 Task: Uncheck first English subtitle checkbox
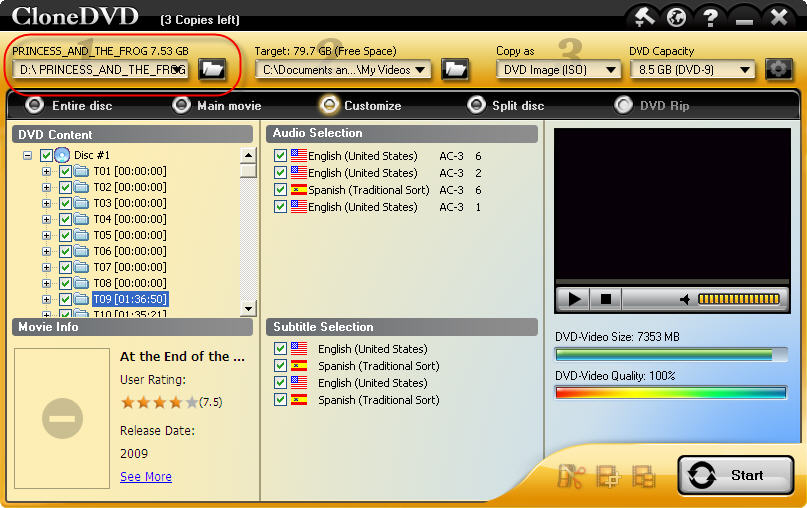(x=280, y=348)
